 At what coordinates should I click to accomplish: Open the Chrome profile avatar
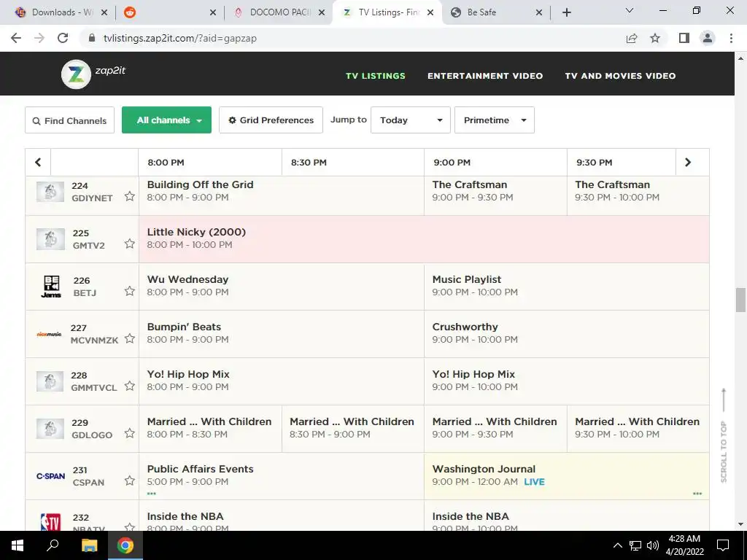click(708, 38)
